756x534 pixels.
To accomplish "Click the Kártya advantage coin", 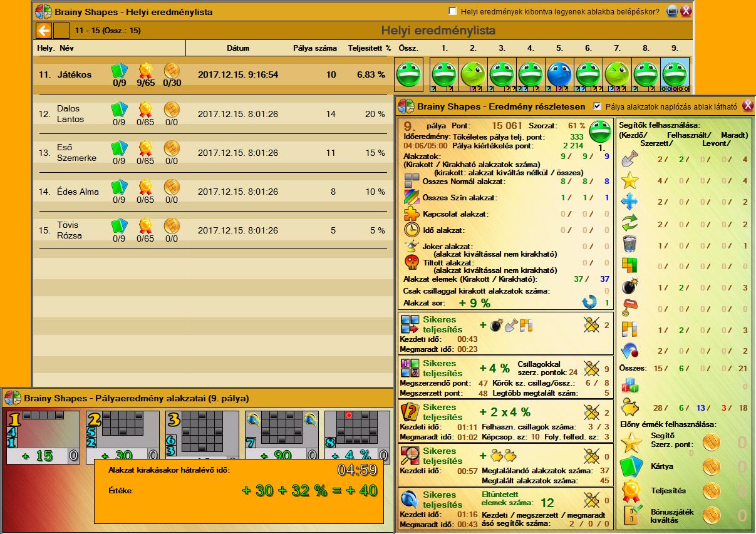I will coord(711,467).
